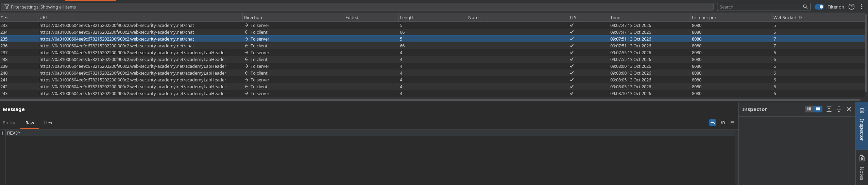Image resolution: width=868 pixels, height=185 pixels.
Task: Sort by the Direction column header
Action: [x=293, y=17]
